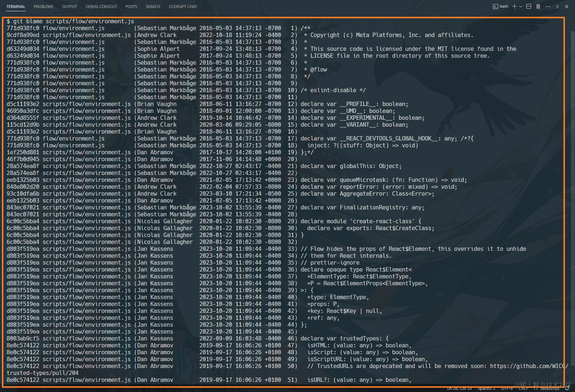Click 'declare var queueMicrotask' line

(384, 180)
